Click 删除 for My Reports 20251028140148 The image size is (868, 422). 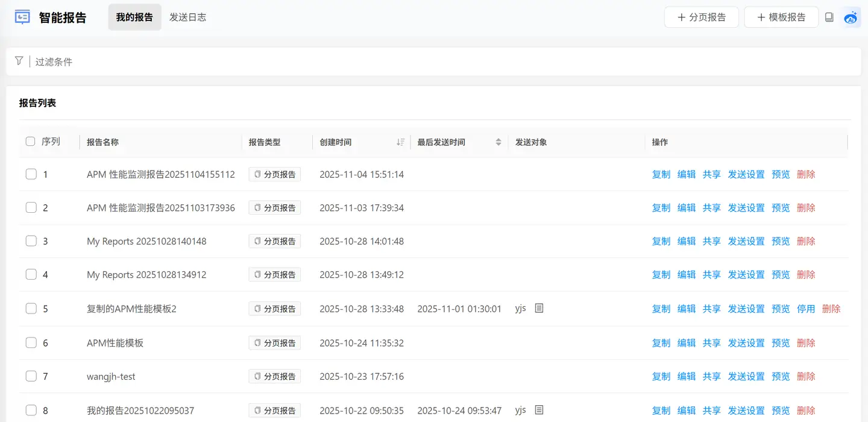click(x=806, y=241)
